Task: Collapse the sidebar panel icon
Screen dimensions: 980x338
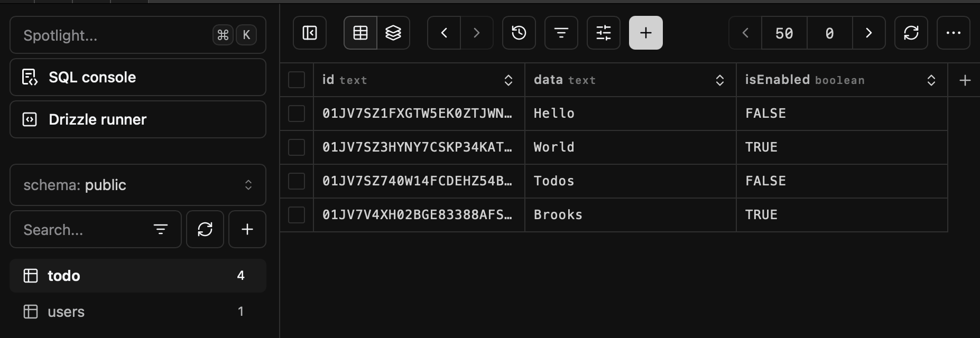Action: (310, 33)
